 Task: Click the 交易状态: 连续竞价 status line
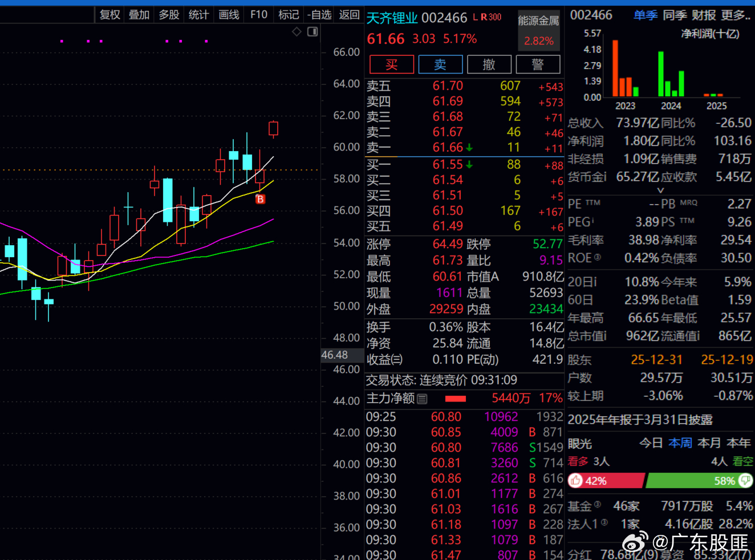point(442,380)
